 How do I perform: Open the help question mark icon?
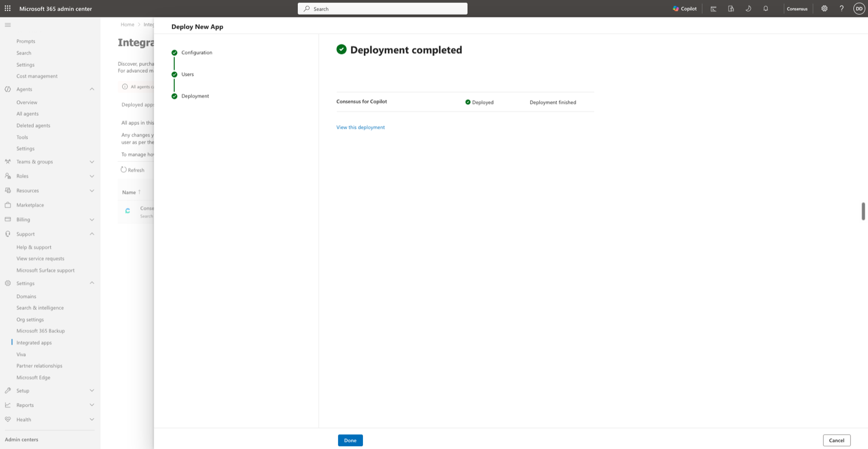pos(841,9)
